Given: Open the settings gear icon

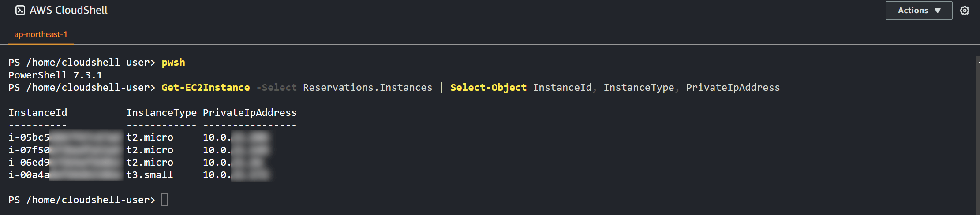Looking at the screenshot, I should tap(965, 11).
